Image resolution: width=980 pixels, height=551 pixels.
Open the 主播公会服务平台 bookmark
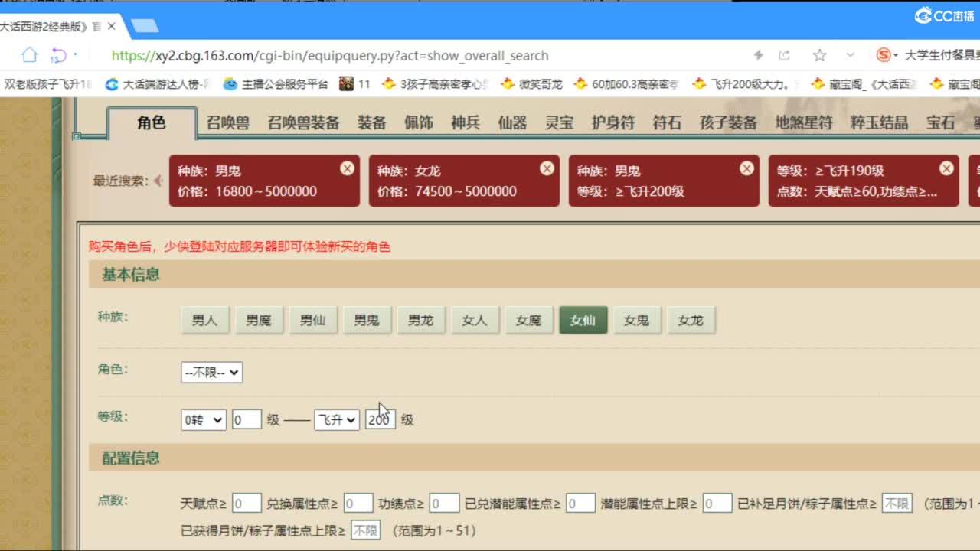[276, 84]
